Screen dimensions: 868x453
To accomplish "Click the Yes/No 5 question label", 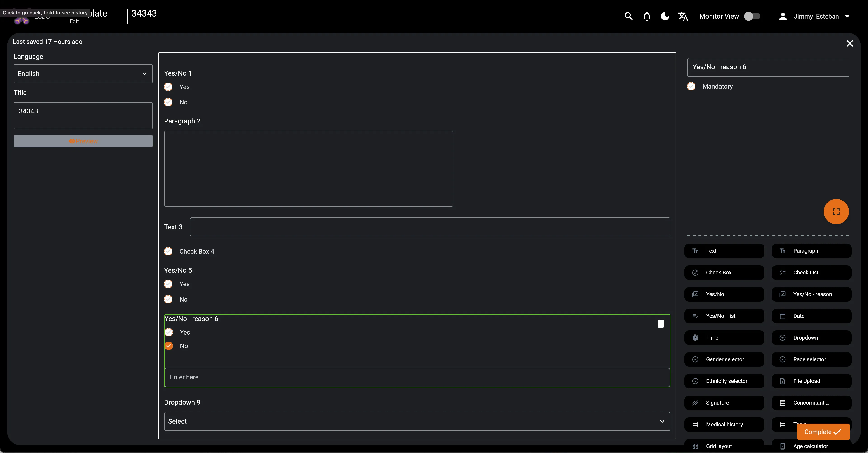I will pyautogui.click(x=178, y=270).
